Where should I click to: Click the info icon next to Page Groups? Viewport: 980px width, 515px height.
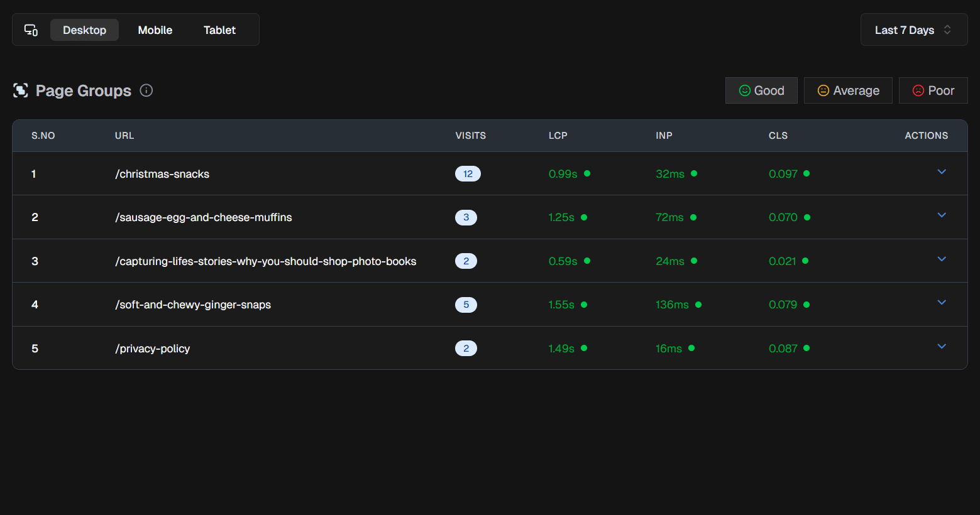tap(146, 90)
